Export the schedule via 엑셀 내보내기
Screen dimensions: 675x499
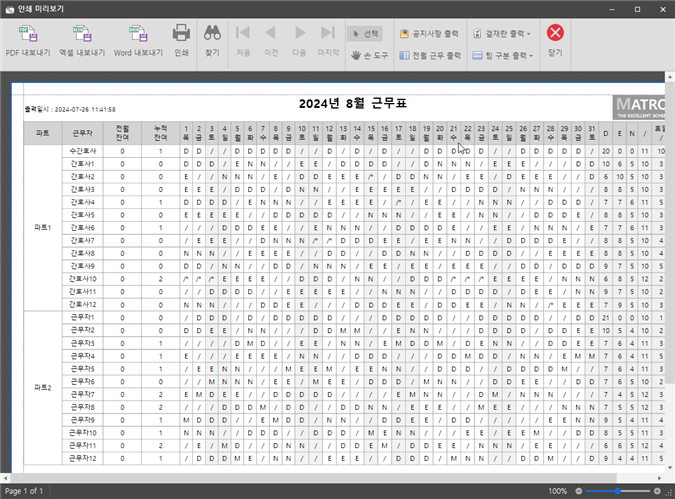point(80,39)
